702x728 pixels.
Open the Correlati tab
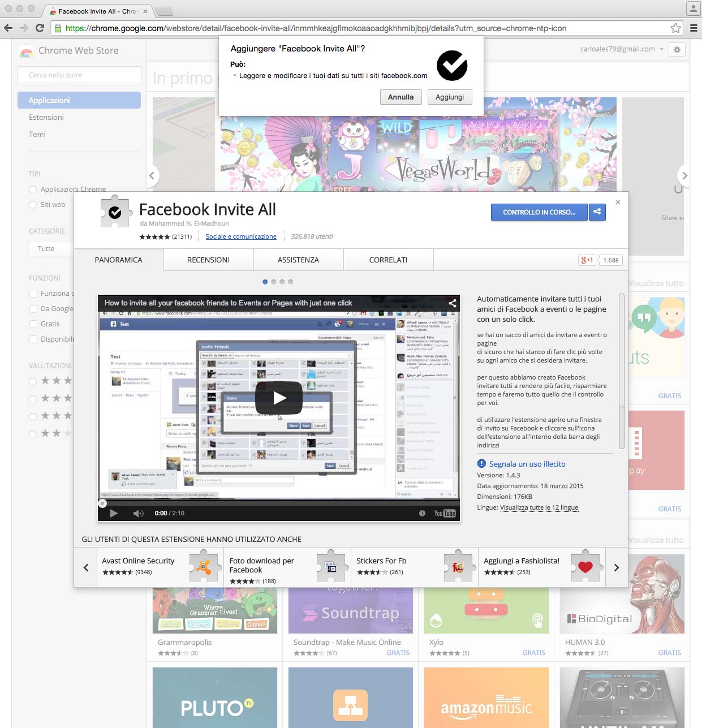coord(388,260)
